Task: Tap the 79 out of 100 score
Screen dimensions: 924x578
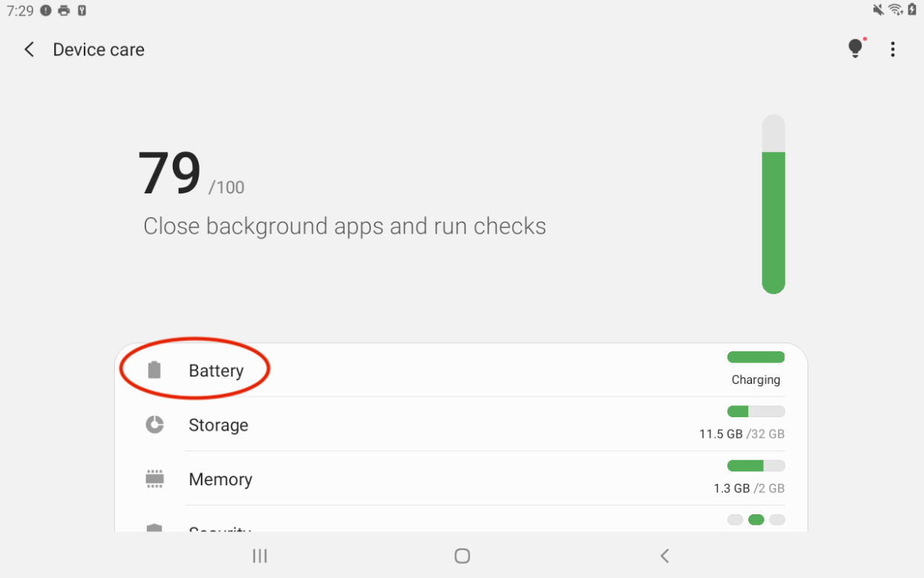Action: 191,175
